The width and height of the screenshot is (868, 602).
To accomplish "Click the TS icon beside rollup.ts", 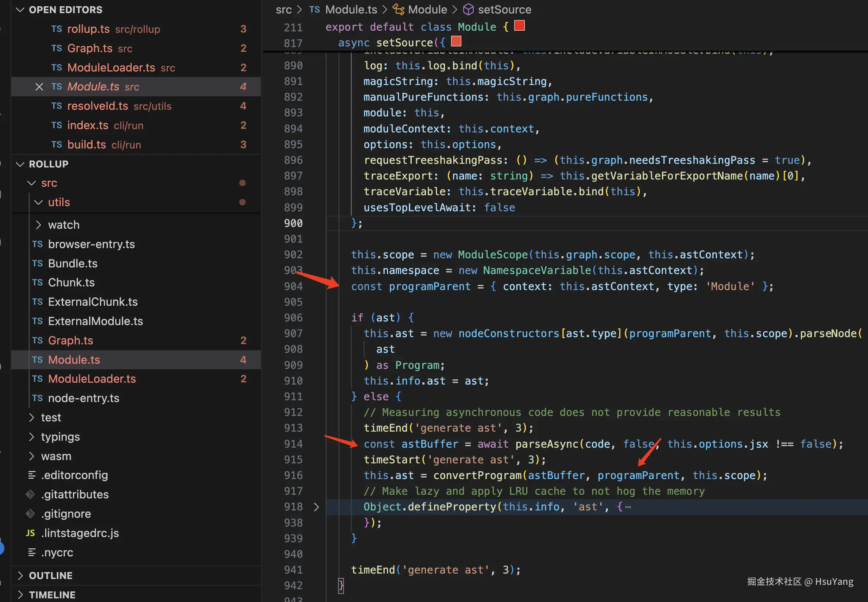I will 57,29.
